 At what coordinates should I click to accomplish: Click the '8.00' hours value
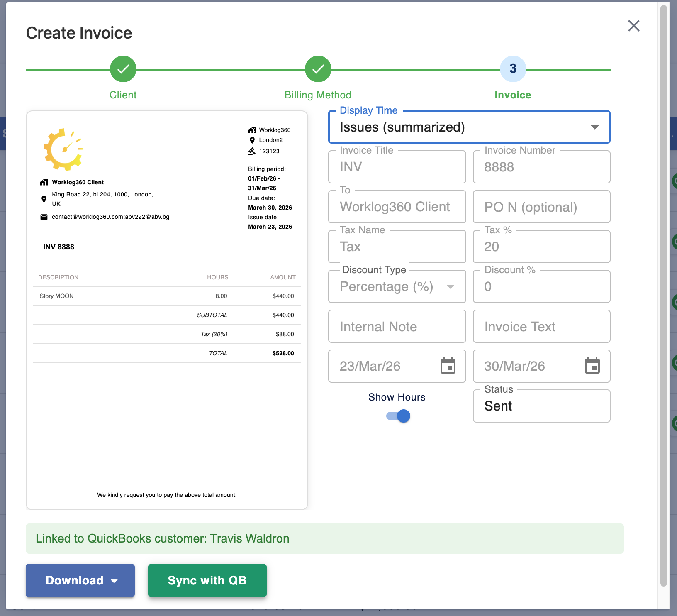(222, 296)
